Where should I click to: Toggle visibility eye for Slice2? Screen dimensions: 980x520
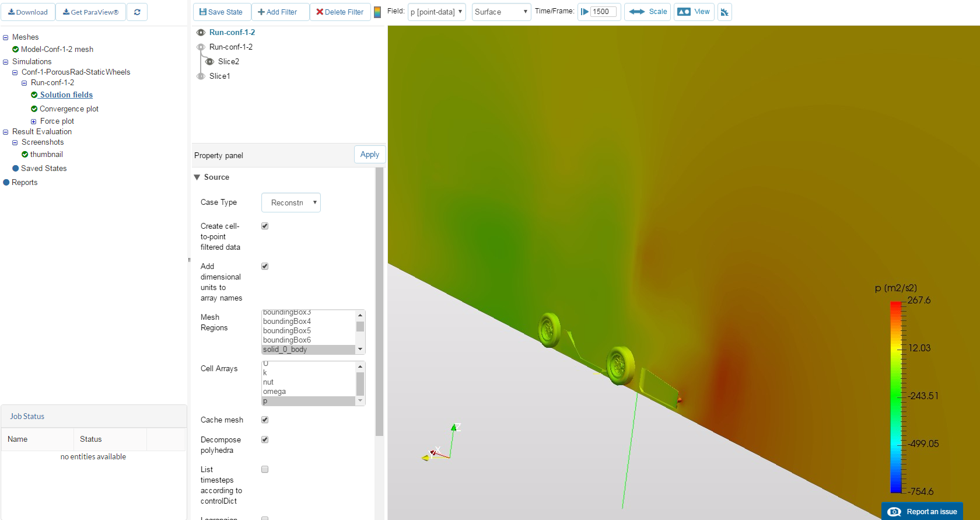pyautogui.click(x=210, y=62)
